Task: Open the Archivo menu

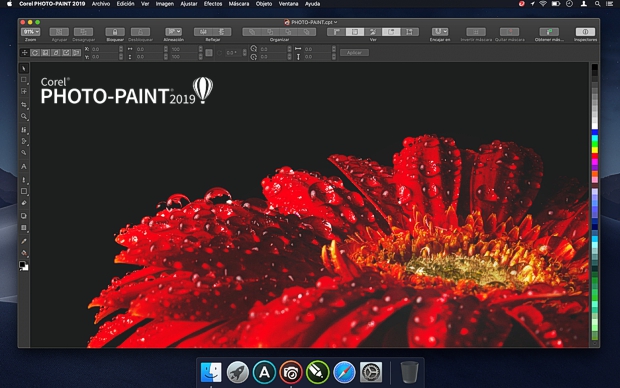Action: pyautogui.click(x=101, y=4)
